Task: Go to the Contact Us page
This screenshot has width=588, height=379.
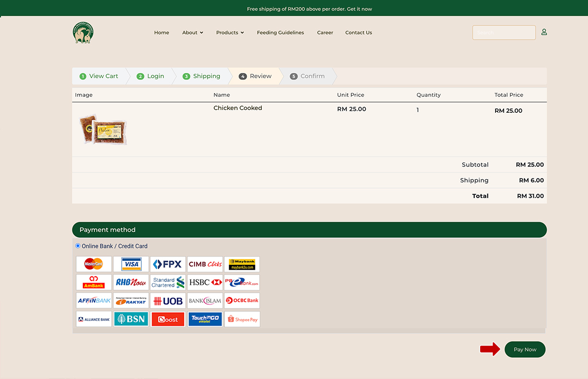Action: (358, 33)
